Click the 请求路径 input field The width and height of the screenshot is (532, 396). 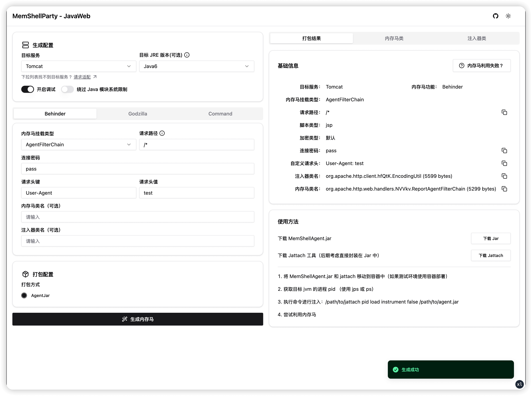click(197, 145)
